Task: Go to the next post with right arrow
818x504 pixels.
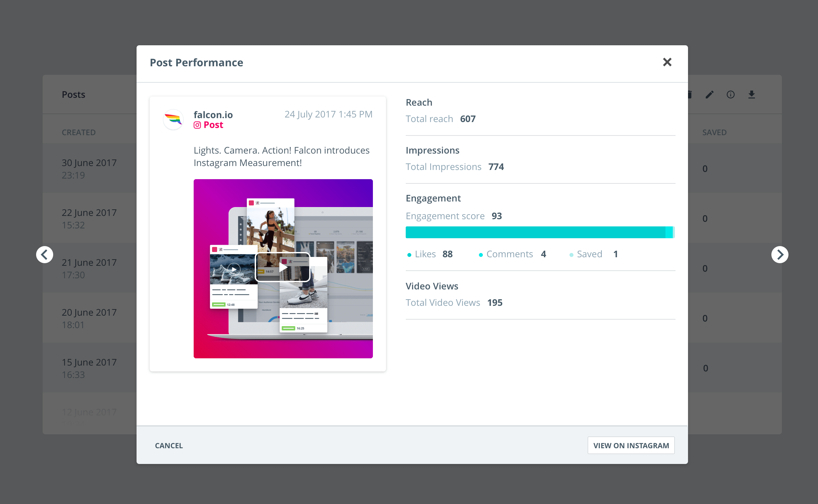Action: (780, 255)
